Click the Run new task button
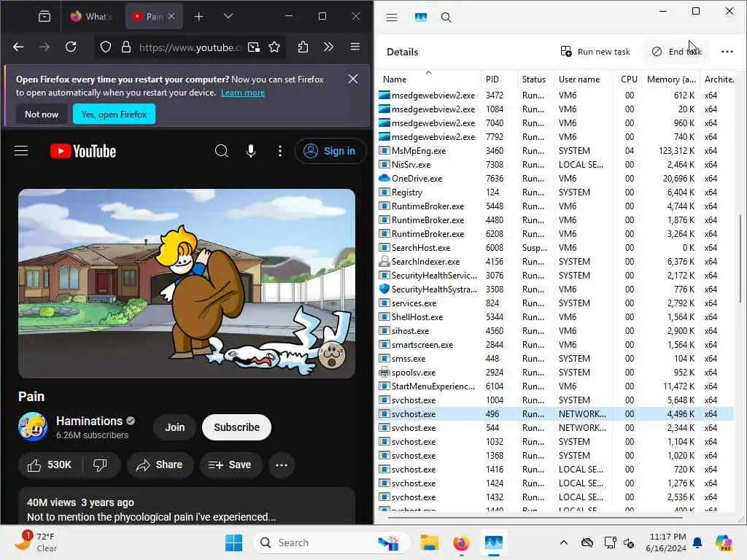This screenshot has width=747, height=560. tap(595, 52)
